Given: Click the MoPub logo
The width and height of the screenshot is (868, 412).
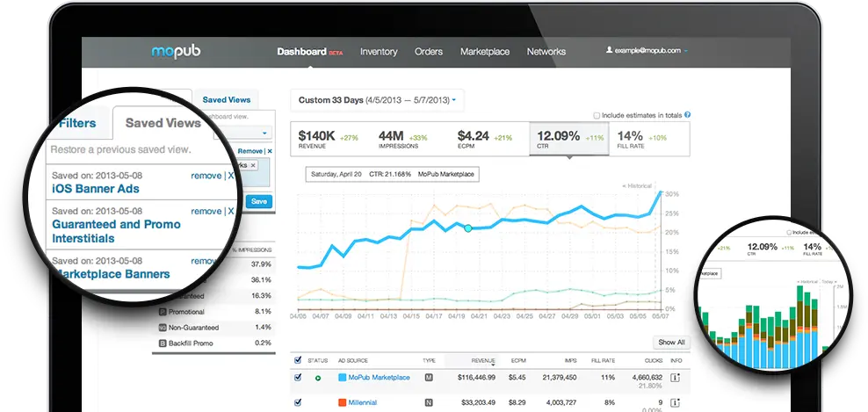Looking at the screenshot, I should coord(176,52).
